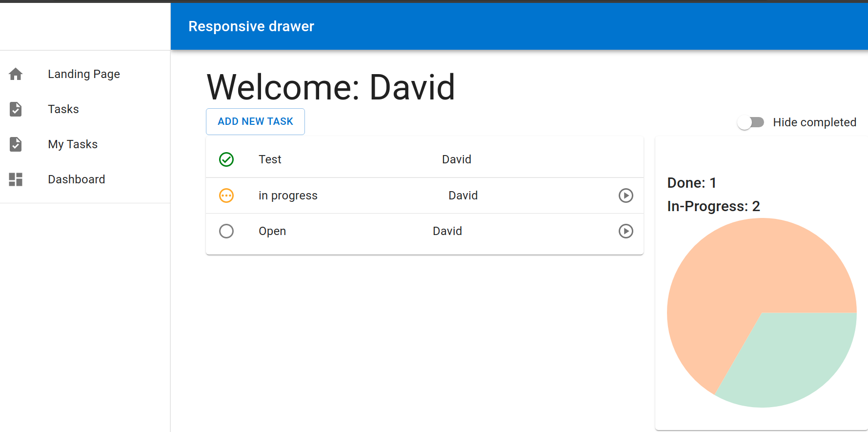Navigate to Dashboard in the drawer
Viewport: 868px width, 432px height.
point(85,179)
